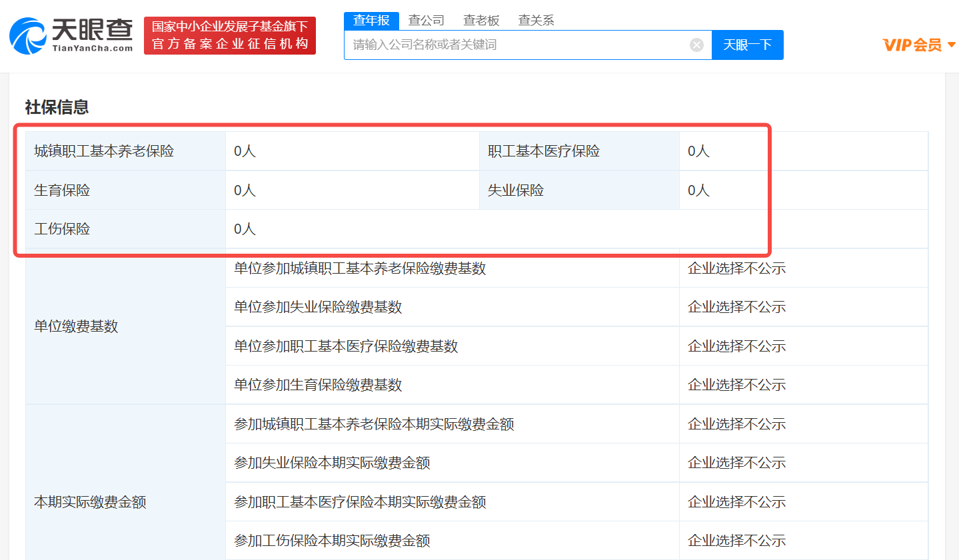Focus the company name search input field
The width and height of the screenshot is (959, 560).
coord(516,45)
